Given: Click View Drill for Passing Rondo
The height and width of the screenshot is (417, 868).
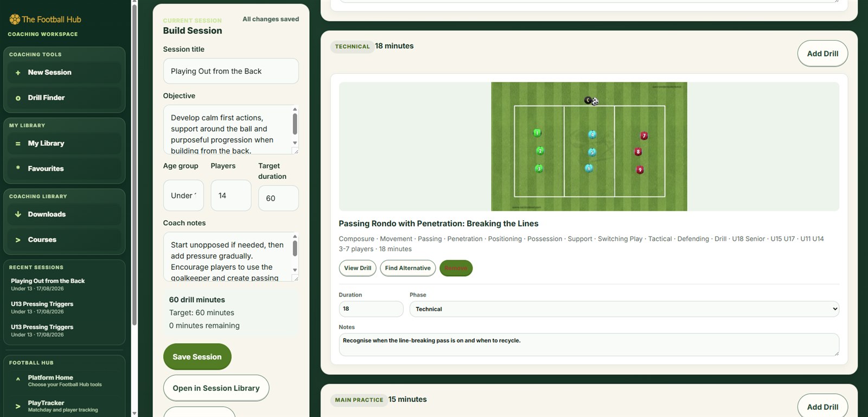Looking at the screenshot, I should pos(358,268).
